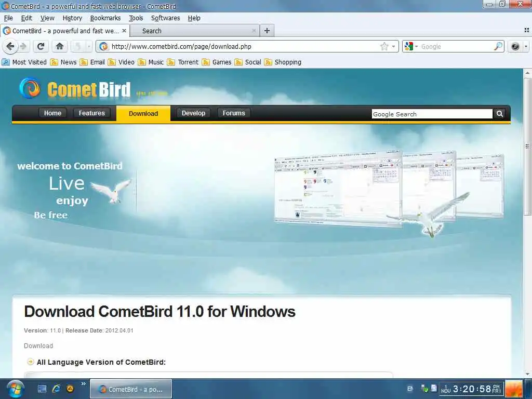Open the Games bookmark folder

coord(217,62)
